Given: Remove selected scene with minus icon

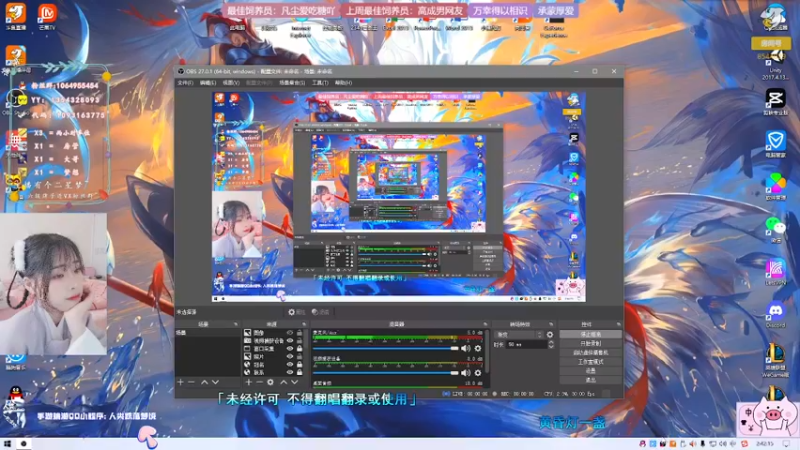Looking at the screenshot, I should 191,382.
